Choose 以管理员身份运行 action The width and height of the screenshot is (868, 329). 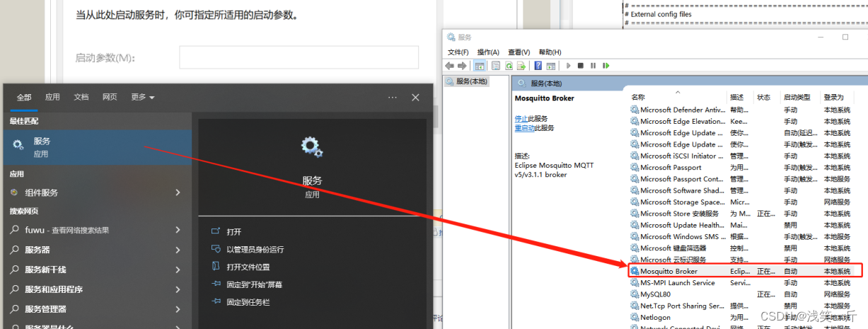255,249
